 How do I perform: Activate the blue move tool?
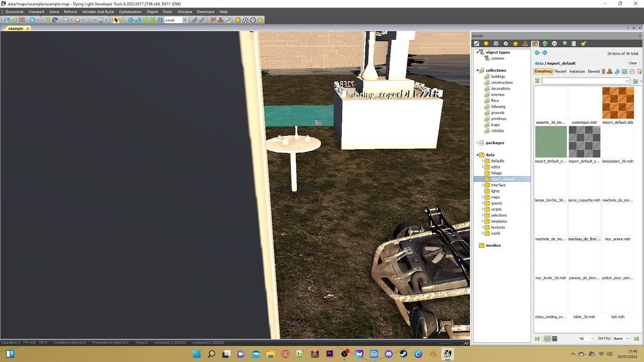(131, 20)
